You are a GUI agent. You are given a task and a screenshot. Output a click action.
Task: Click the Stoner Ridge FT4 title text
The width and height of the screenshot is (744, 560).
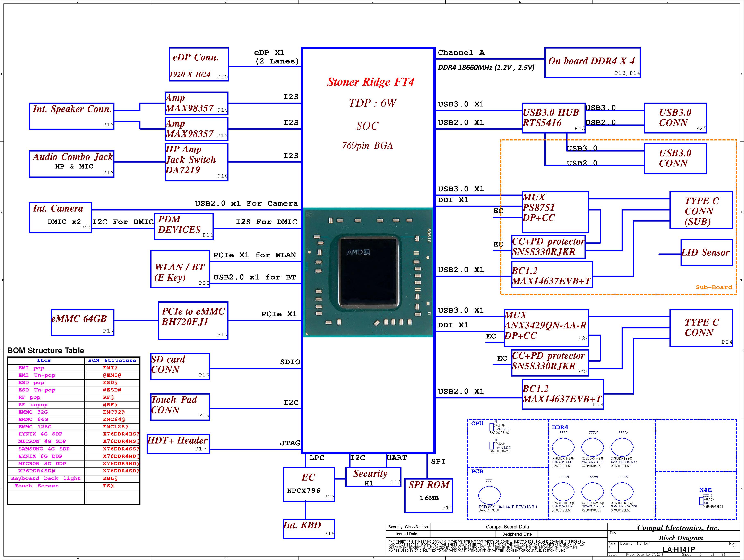tap(370, 82)
